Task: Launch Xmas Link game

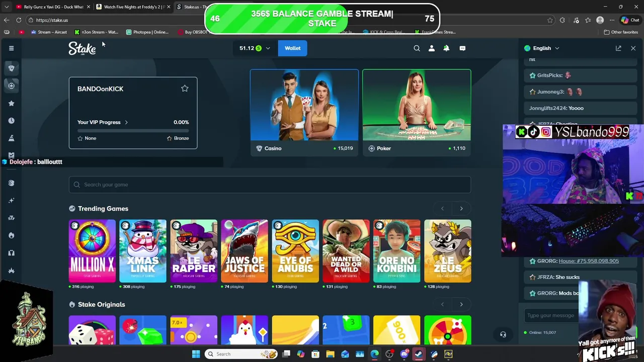Action: pos(143,251)
